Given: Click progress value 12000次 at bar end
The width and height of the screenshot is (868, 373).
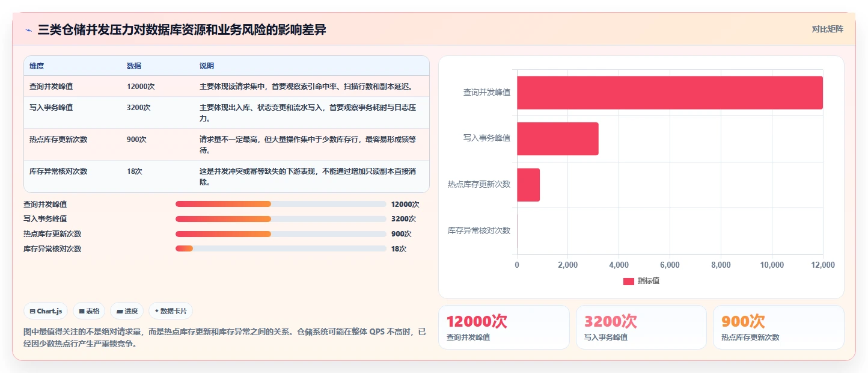Looking at the screenshot, I should tap(405, 205).
